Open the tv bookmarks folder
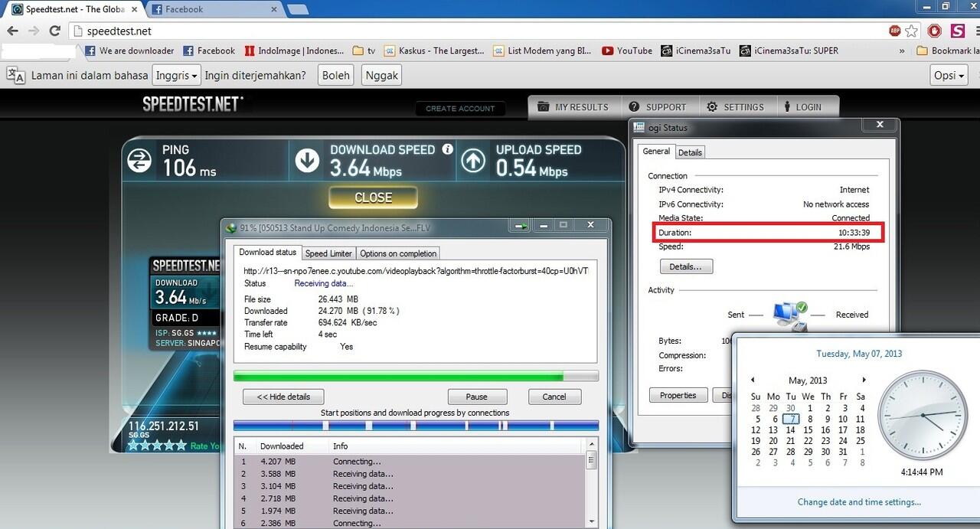Image resolution: width=980 pixels, height=529 pixels. click(364, 51)
